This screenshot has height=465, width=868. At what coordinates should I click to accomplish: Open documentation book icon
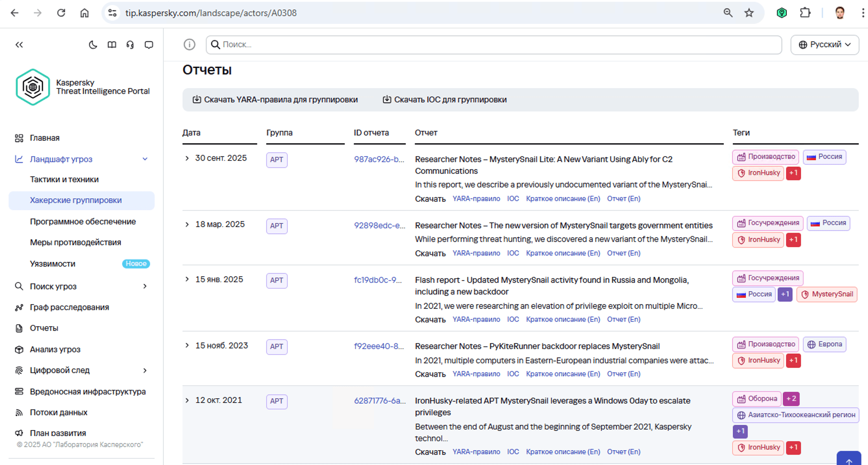(112, 44)
